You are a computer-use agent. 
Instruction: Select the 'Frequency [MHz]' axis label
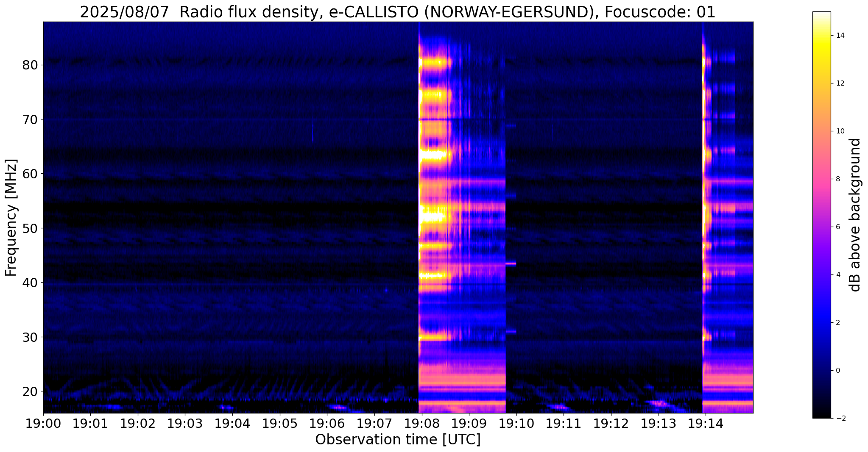pyautogui.click(x=11, y=218)
